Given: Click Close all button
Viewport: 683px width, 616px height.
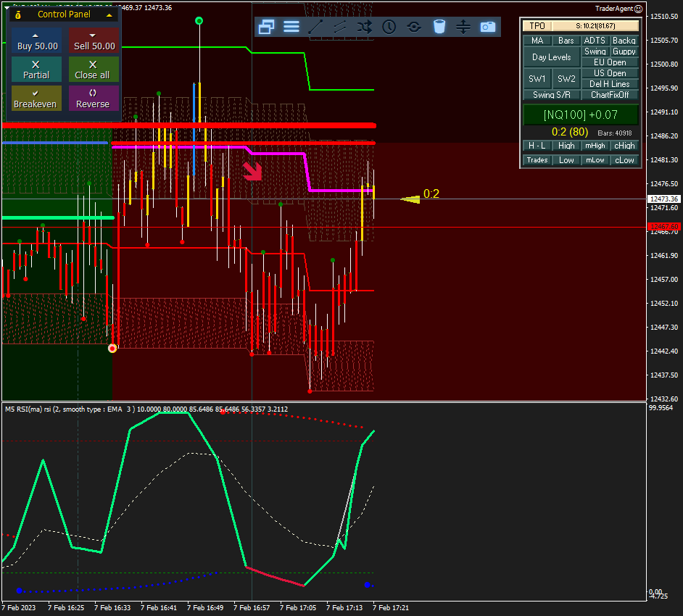Looking at the screenshot, I should 94,70.
